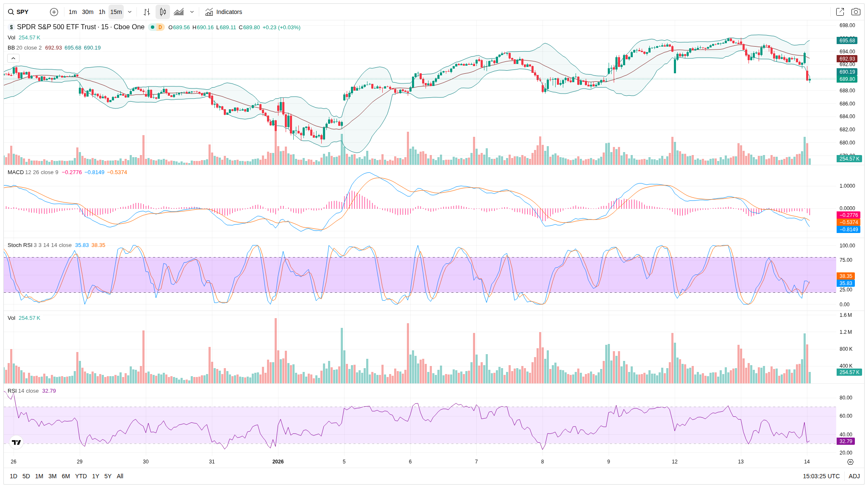Viewport: 868px width, 488px height.
Task: Add a symbol with the plus circle icon
Action: [54, 12]
